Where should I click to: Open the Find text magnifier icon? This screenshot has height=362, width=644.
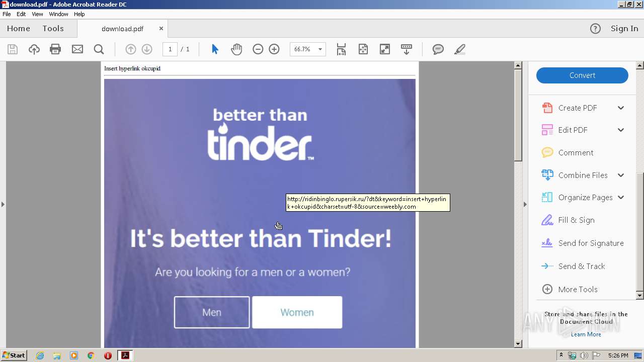[x=99, y=49]
